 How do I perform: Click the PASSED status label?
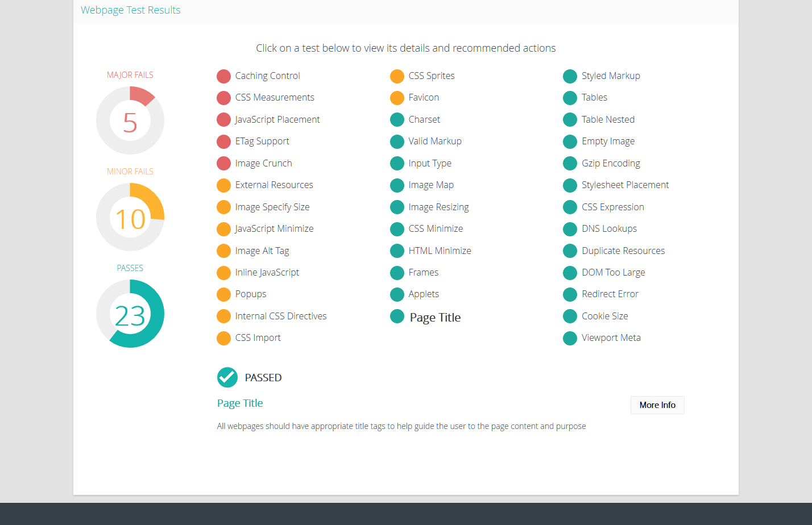coord(263,378)
